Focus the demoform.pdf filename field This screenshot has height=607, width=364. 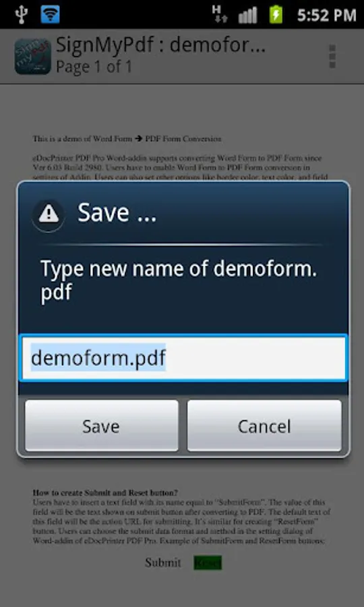[183, 358]
